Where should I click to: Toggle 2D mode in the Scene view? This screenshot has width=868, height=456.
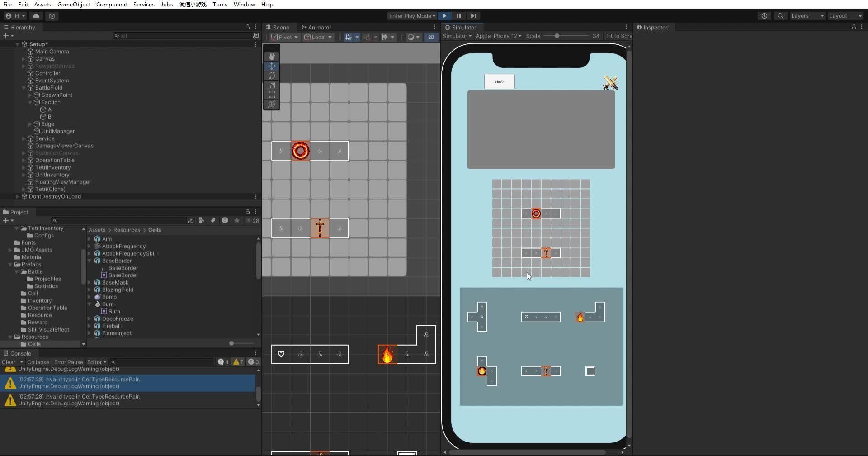tap(431, 37)
